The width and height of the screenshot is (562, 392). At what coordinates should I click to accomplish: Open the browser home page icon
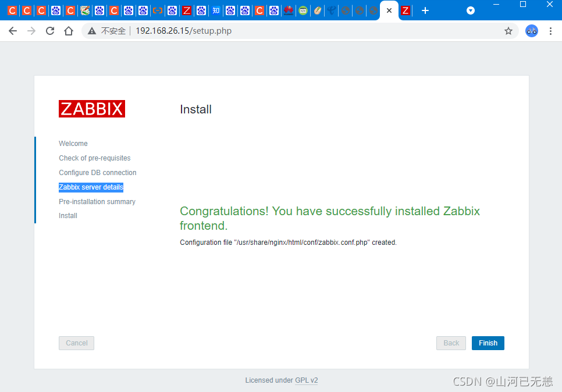pos(69,31)
